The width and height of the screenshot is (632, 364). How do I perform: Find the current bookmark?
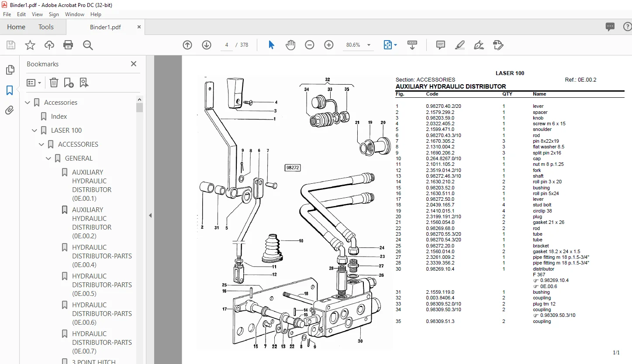click(x=84, y=82)
